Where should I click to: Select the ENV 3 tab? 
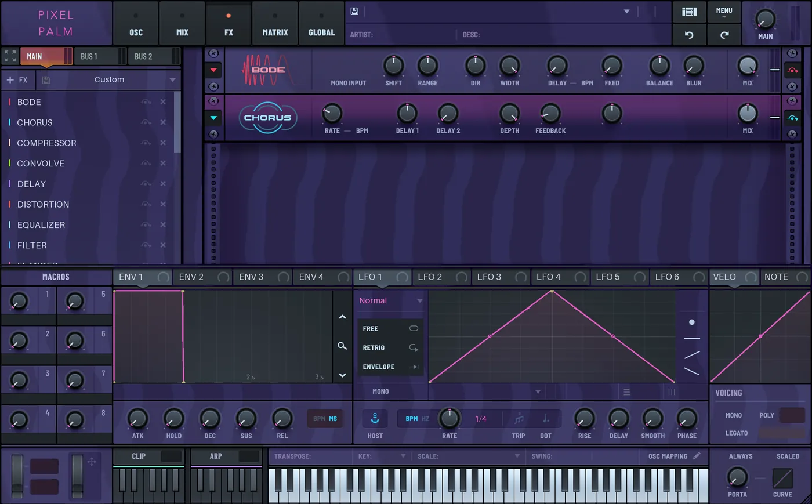click(x=263, y=277)
